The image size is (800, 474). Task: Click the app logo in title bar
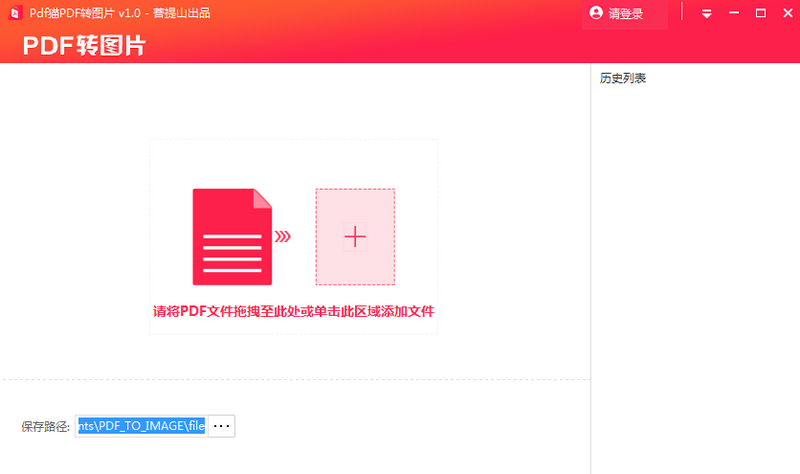coord(15,13)
